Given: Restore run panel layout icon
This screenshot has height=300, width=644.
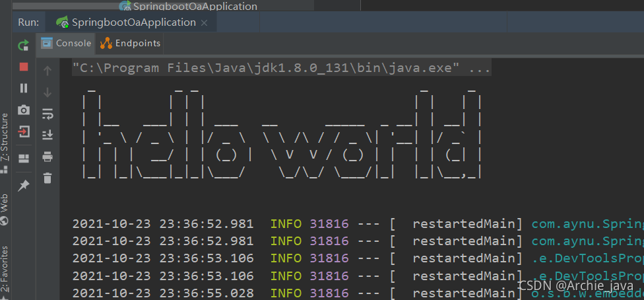Looking at the screenshot, I should coord(23,159).
